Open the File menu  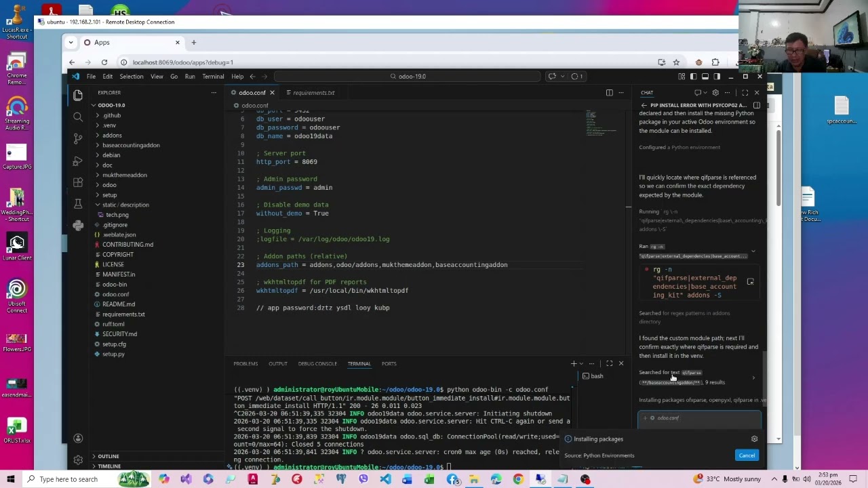click(91, 77)
